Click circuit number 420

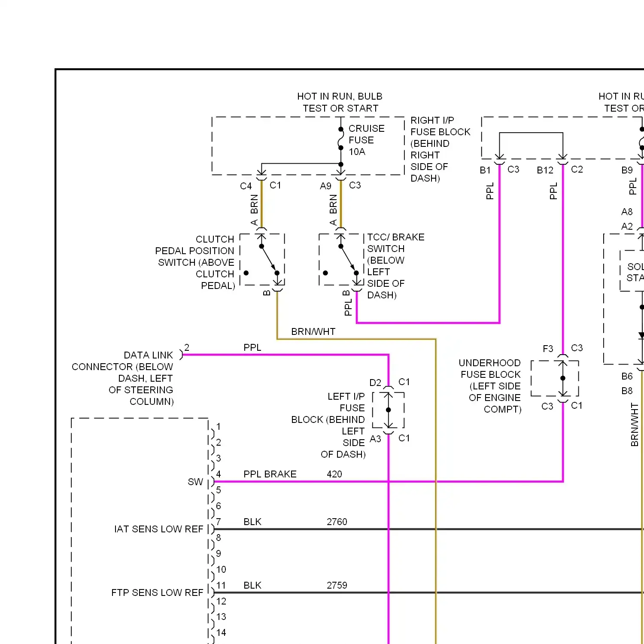[334, 474]
